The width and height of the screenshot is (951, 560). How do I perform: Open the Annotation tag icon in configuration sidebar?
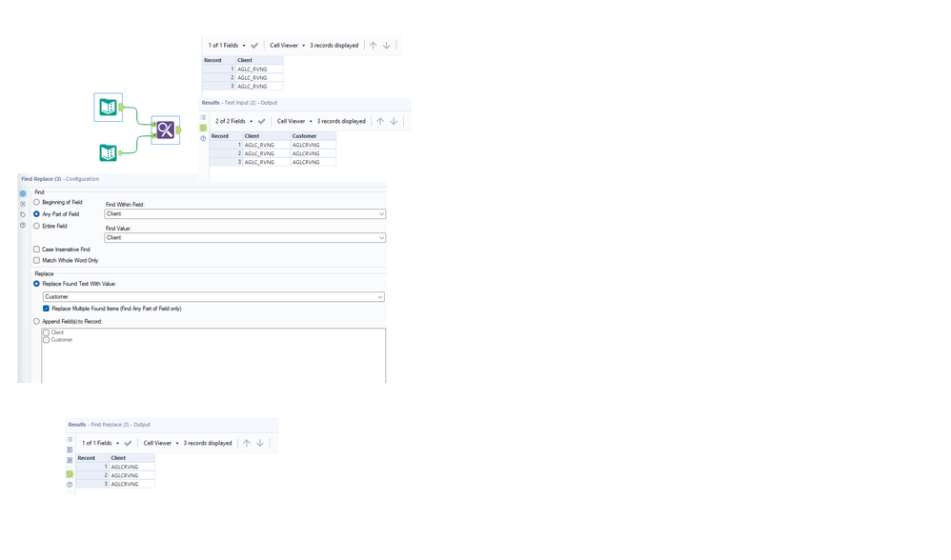[x=23, y=214]
